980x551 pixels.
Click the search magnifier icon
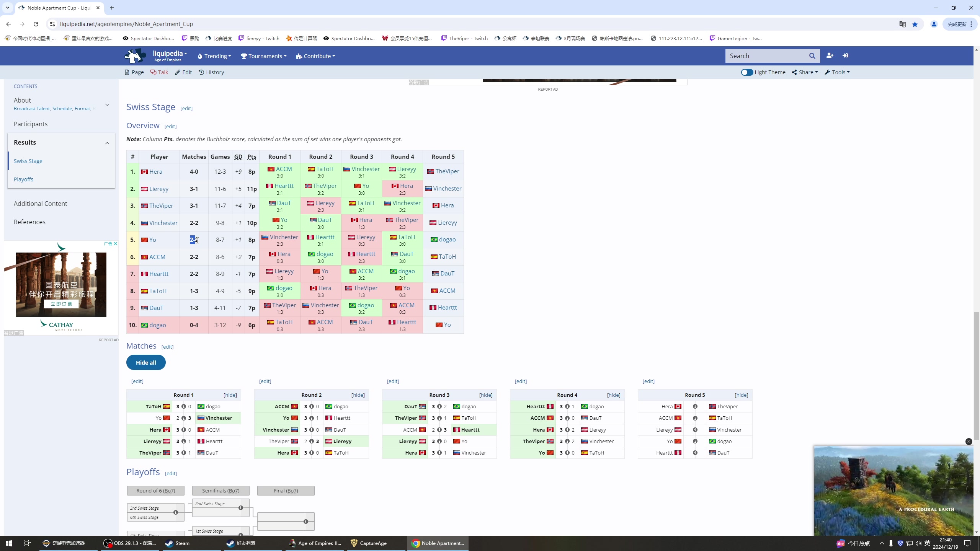[812, 56]
